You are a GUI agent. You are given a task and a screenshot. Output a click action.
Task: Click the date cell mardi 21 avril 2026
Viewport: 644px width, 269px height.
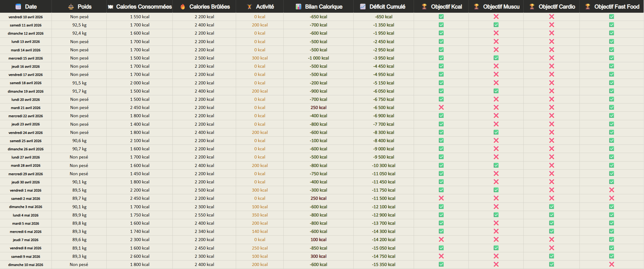(26, 108)
